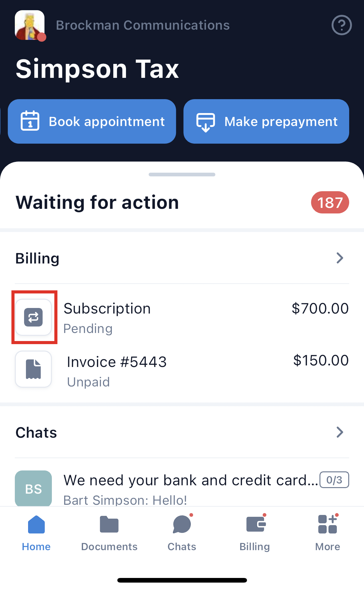This screenshot has width=364, height=590.
Task: Tap the bottom sheet drag handle
Action: pyautogui.click(x=182, y=175)
